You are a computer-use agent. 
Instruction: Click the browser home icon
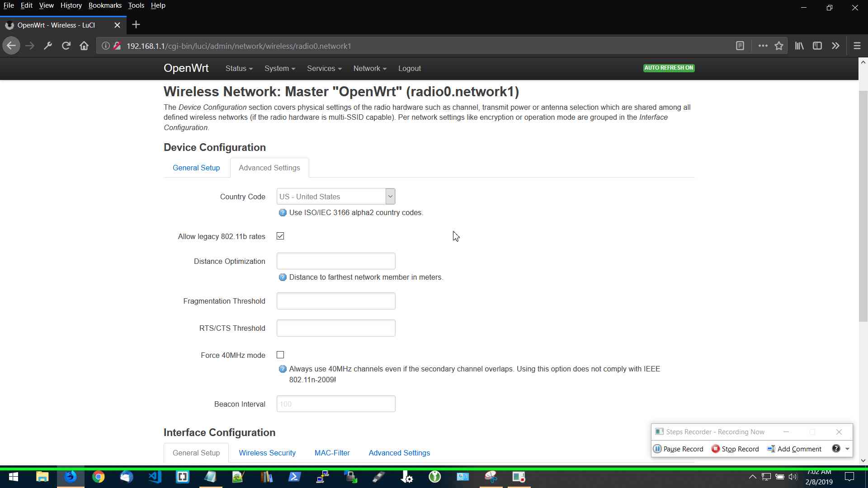point(84,46)
